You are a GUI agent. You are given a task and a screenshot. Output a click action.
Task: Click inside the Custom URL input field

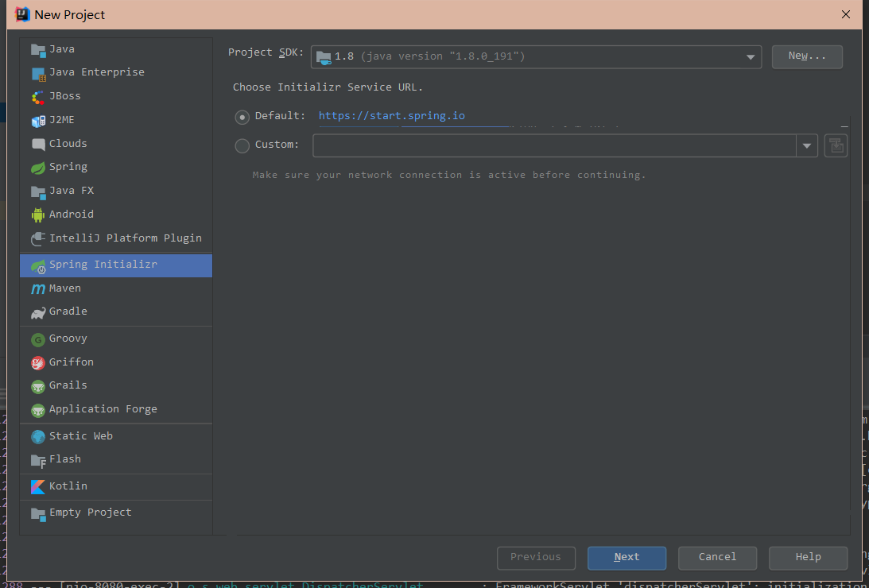[x=554, y=145]
